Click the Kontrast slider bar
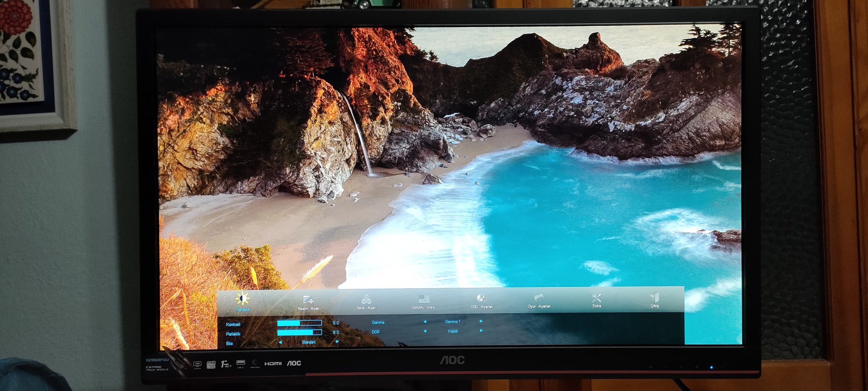The height and width of the screenshot is (391, 868). pyautogui.click(x=299, y=323)
